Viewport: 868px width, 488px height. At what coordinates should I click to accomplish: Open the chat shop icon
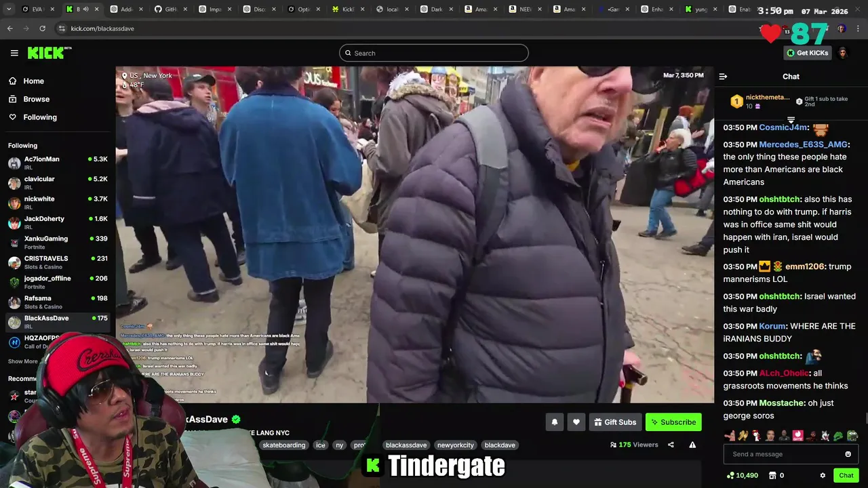point(772,476)
